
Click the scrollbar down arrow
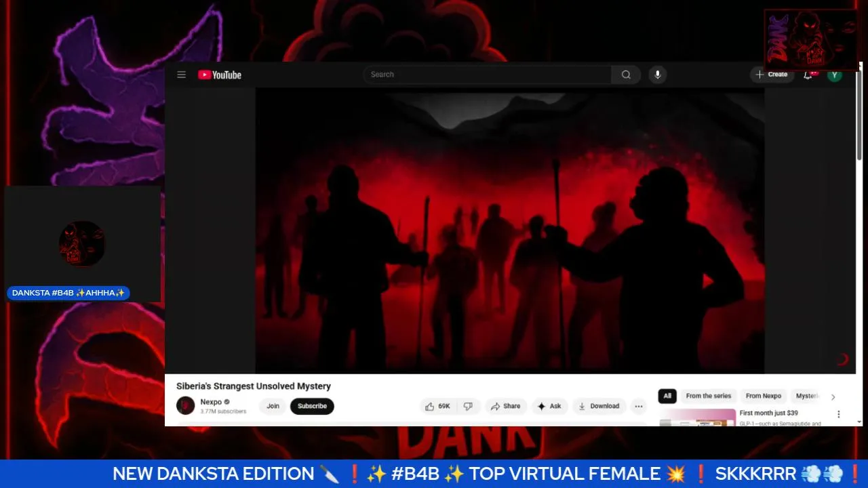[x=859, y=422]
